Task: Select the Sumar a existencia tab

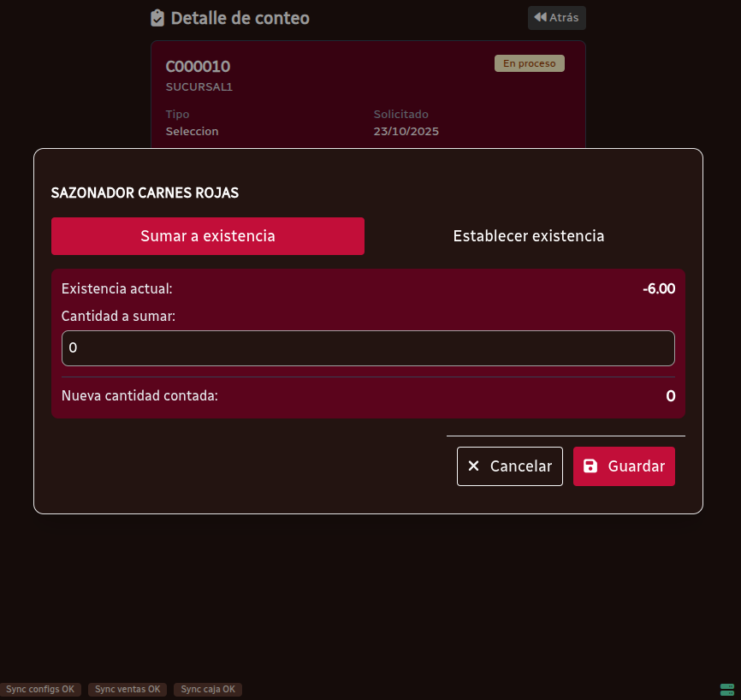Action: coord(208,236)
